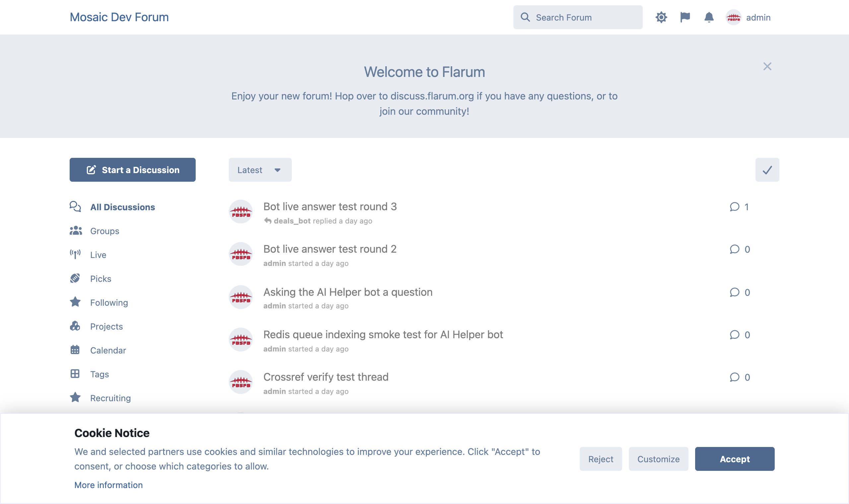
Task: Click reply count for Crossref verify thread
Action: (740, 377)
